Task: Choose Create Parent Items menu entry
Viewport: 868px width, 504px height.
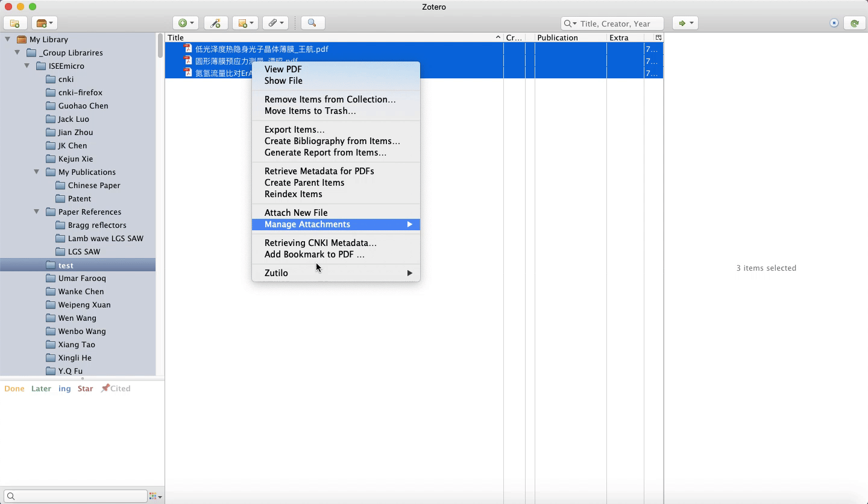Action: click(x=336, y=183)
